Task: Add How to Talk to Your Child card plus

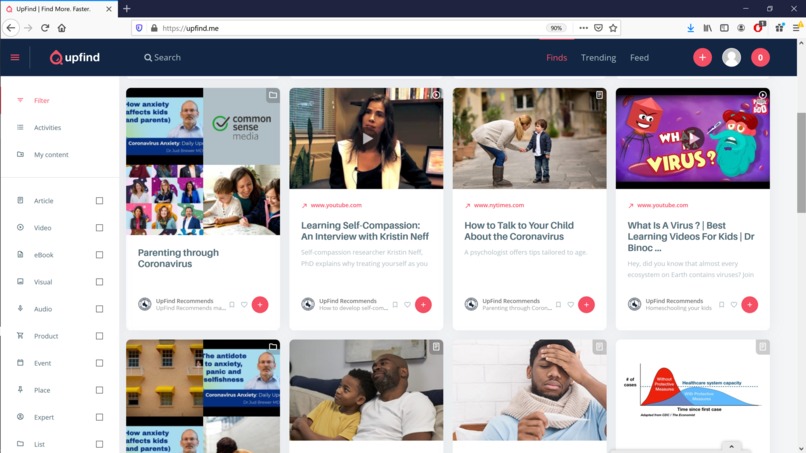Action: pyautogui.click(x=587, y=304)
